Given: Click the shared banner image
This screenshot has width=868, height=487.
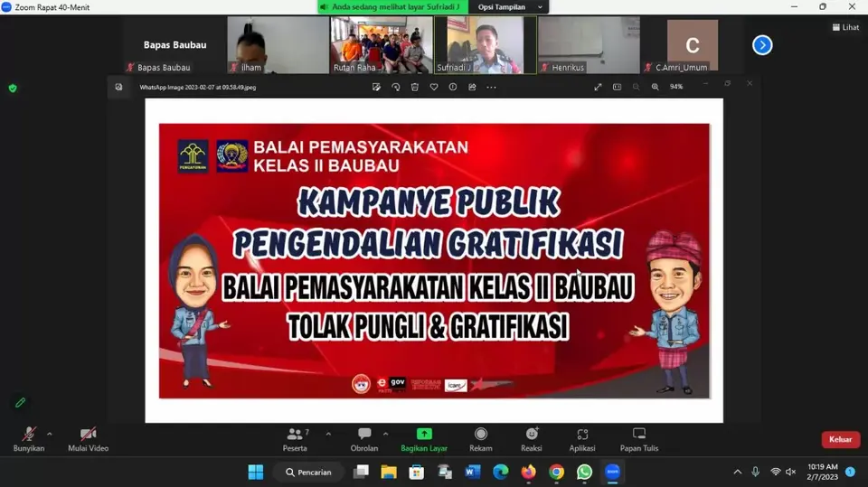Looking at the screenshot, I should point(434,260).
